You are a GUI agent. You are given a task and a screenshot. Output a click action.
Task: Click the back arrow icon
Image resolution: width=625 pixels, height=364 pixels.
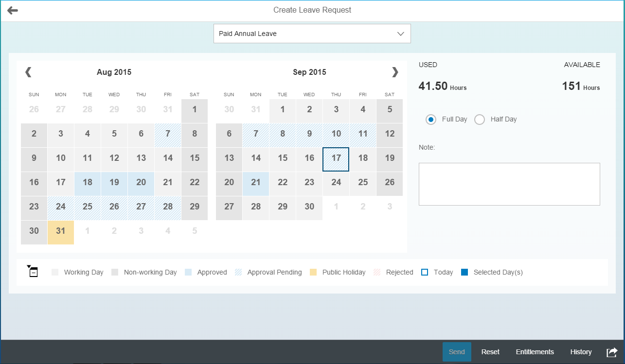[x=13, y=10]
